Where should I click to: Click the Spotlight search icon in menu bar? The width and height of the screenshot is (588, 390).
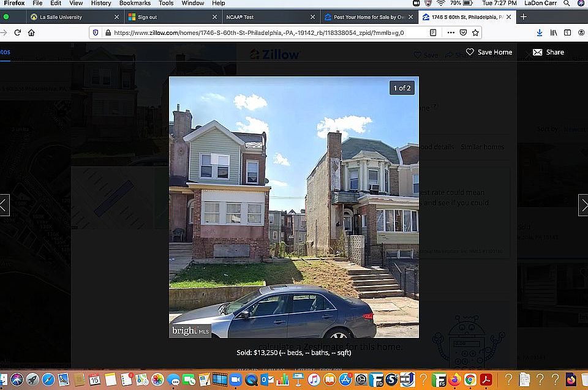567,3
